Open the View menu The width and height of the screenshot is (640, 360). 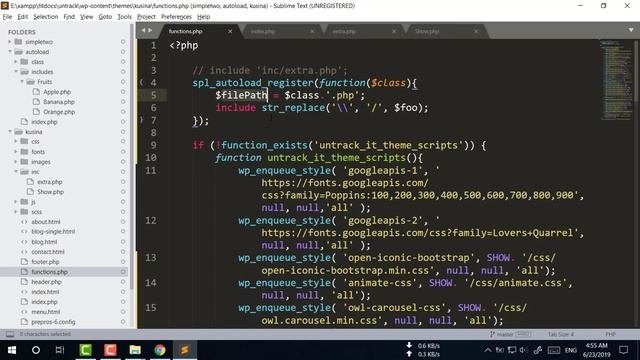click(x=87, y=17)
